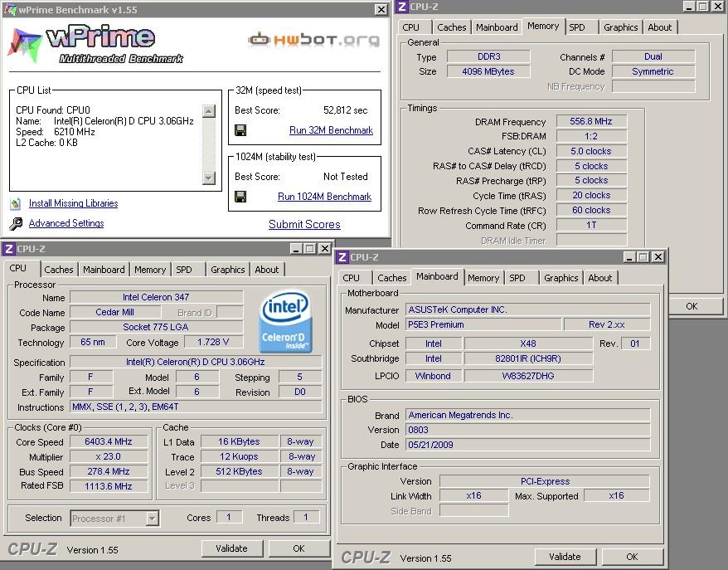Viewport: 728px width, 570px height.
Task: Click OK in the CPU window
Action: click(298, 548)
